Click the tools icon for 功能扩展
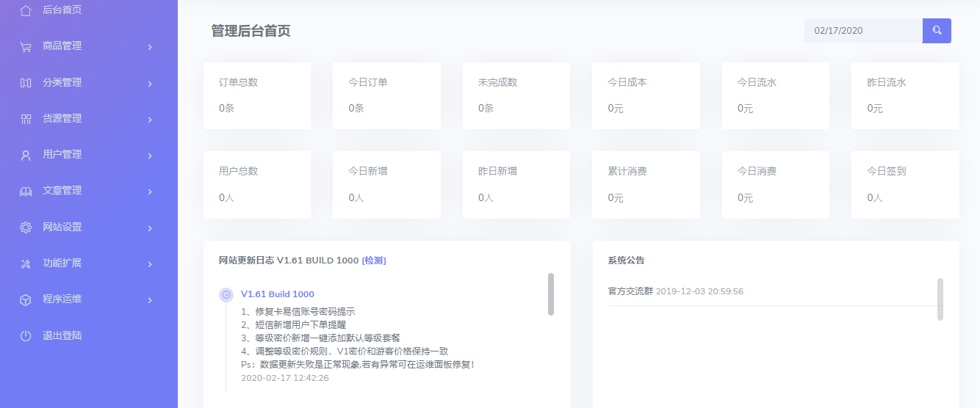This screenshot has width=980, height=408. pyautogui.click(x=26, y=263)
